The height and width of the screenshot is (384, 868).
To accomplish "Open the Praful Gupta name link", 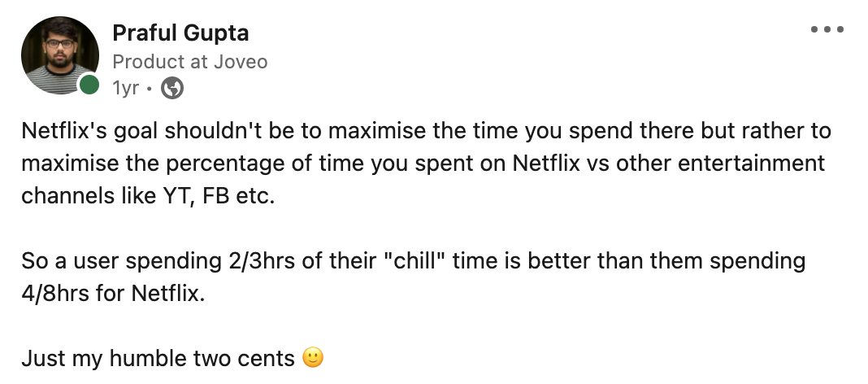I will pos(180,33).
